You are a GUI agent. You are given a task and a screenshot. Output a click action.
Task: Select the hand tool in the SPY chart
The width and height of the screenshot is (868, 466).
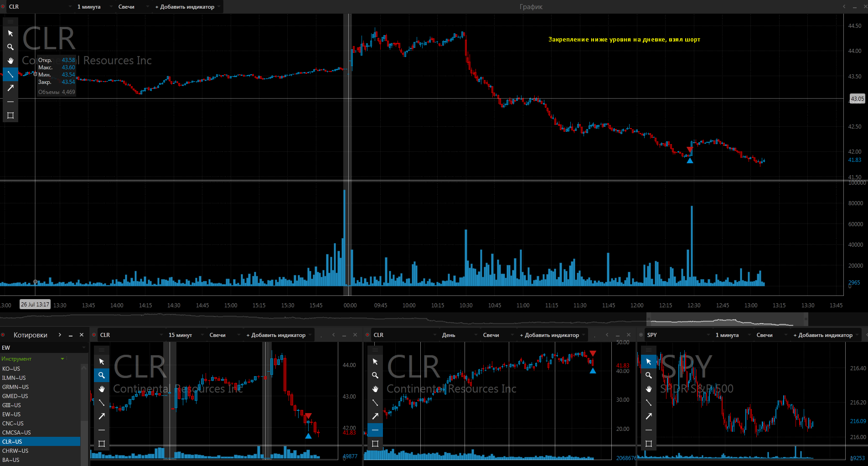(649, 389)
